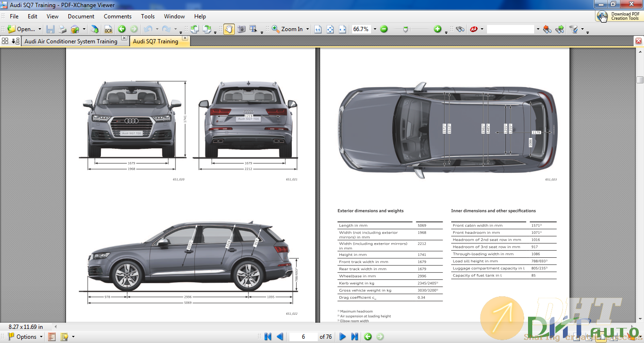
Task: Rotate pages clockwise
Action: (207, 29)
